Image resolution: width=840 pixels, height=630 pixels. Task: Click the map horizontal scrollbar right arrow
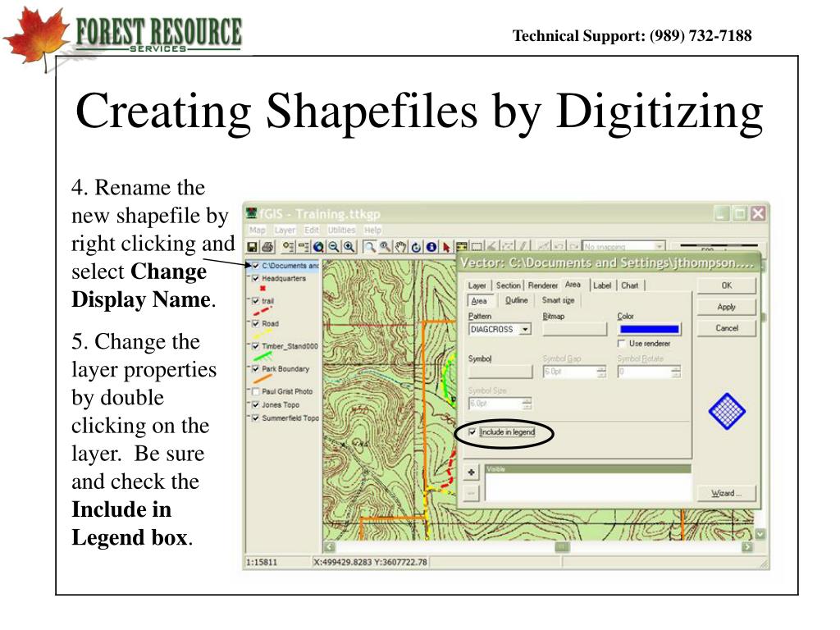[746, 547]
